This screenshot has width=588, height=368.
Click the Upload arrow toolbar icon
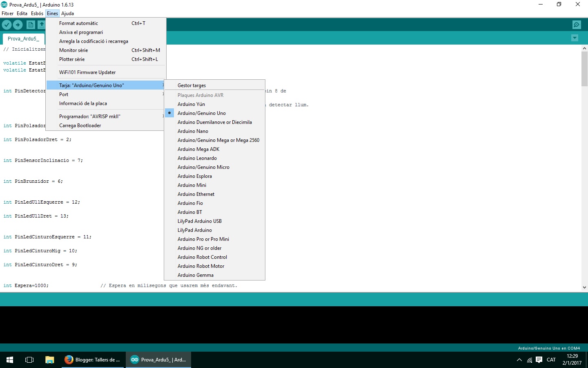18,25
